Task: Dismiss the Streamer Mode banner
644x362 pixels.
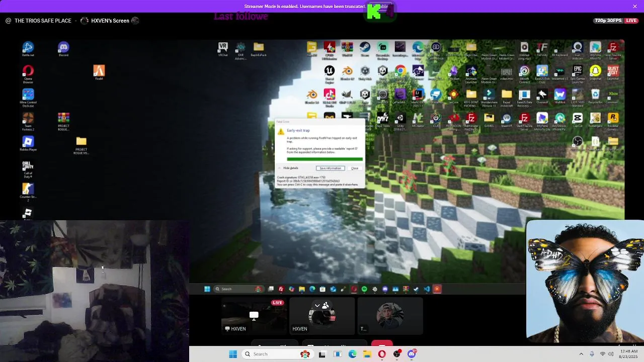Action: (635, 6)
